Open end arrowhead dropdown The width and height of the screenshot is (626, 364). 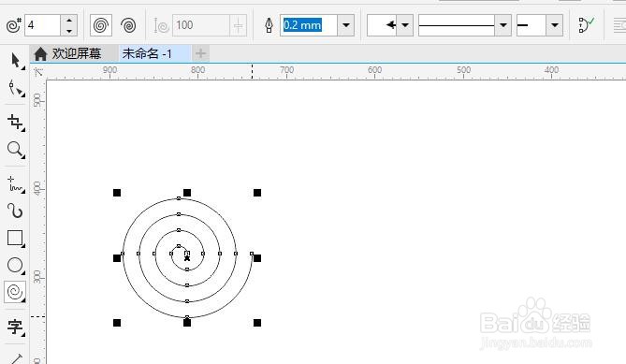555,25
